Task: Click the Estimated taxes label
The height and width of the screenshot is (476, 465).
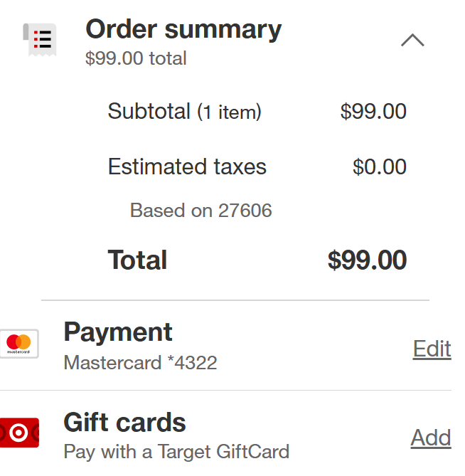Action: click(x=187, y=167)
